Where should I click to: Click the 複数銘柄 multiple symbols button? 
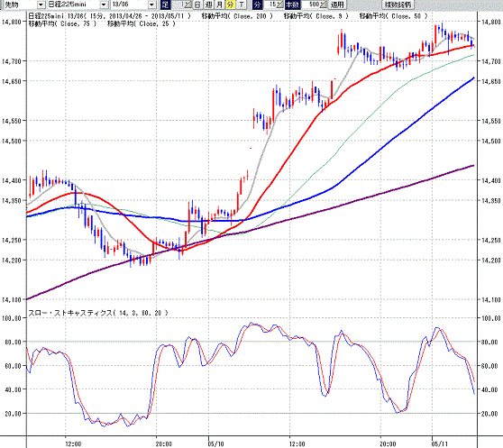(x=398, y=5)
